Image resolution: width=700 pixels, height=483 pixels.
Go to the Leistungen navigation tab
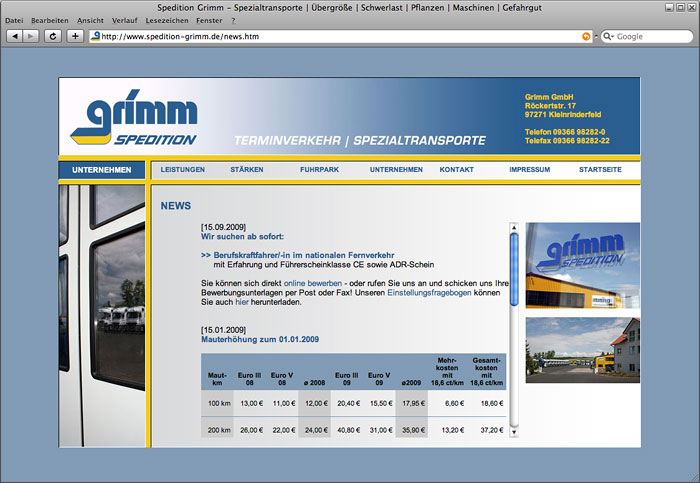tap(182, 170)
